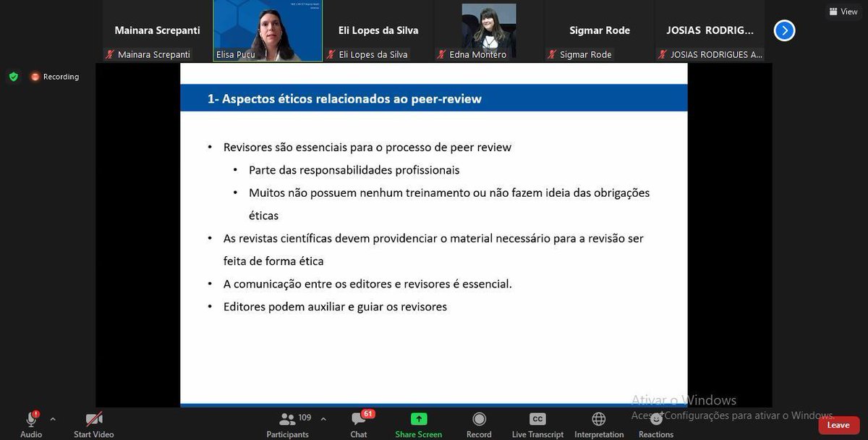868x440 pixels.
Task: Open the Interpretation globe menu
Action: [599, 424]
